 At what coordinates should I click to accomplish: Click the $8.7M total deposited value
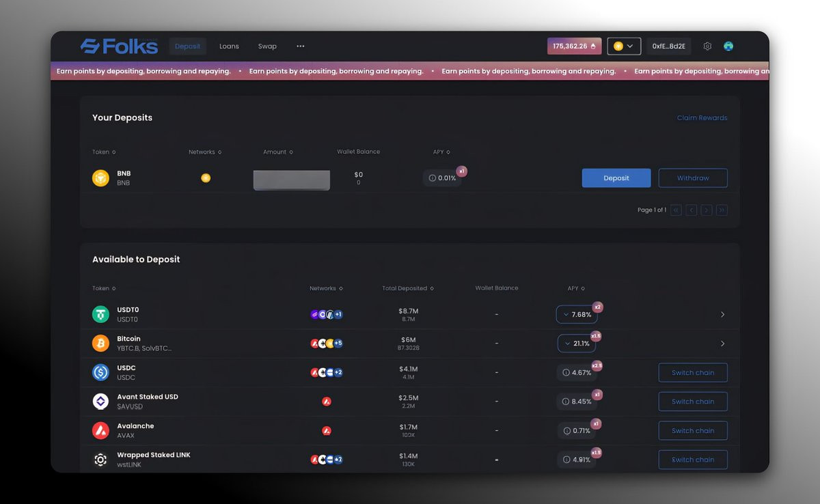(409, 311)
